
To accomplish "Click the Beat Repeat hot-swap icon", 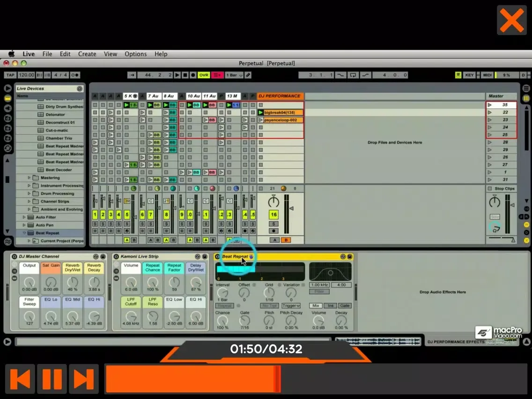I will [x=343, y=257].
